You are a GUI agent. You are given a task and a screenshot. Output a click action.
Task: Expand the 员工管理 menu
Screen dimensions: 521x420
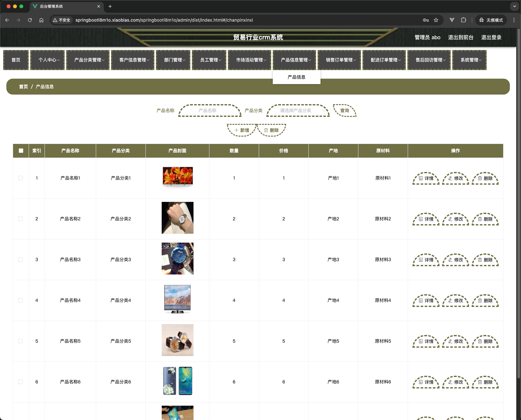(x=209, y=60)
